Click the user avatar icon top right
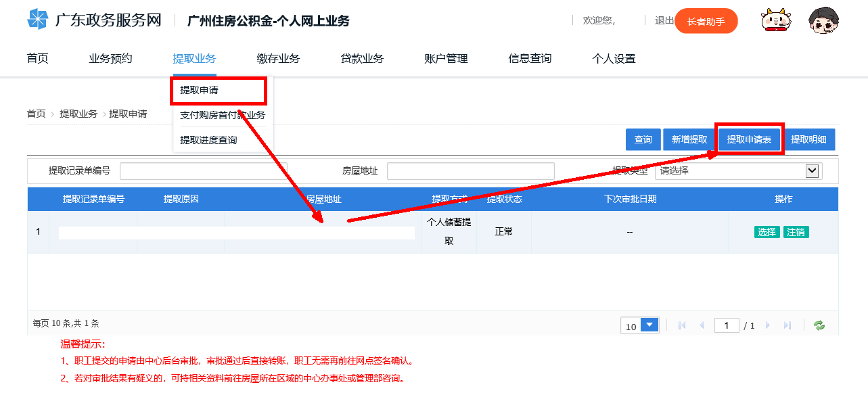The width and height of the screenshot is (868, 418). coord(823,20)
